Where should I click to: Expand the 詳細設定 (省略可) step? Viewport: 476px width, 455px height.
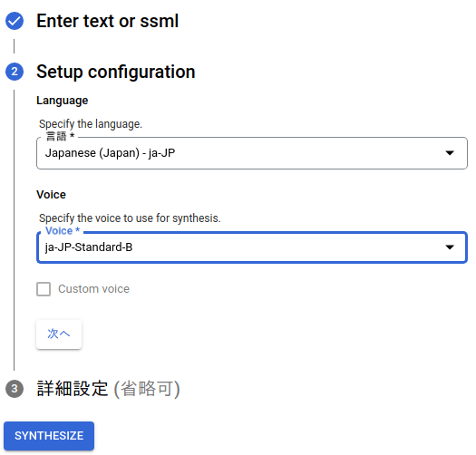pos(108,389)
